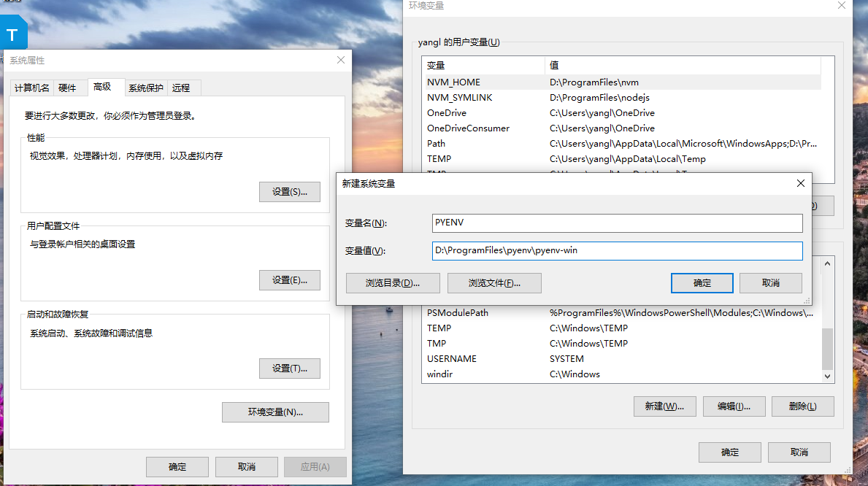Open 环境变量 from system properties
The width and height of the screenshot is (868, 486).
[x=275, y=412]
